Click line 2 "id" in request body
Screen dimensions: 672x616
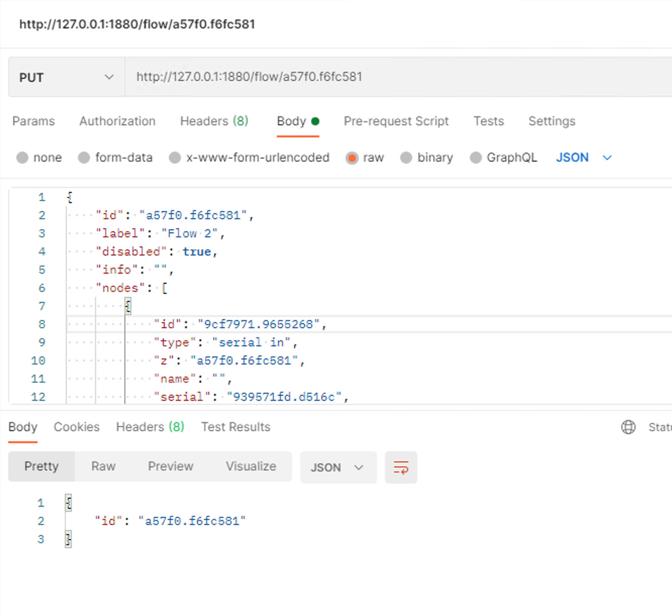point(174,215)
